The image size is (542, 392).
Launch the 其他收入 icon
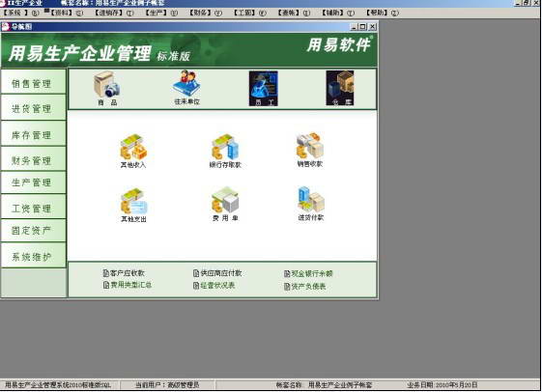(x=133, y=152)
